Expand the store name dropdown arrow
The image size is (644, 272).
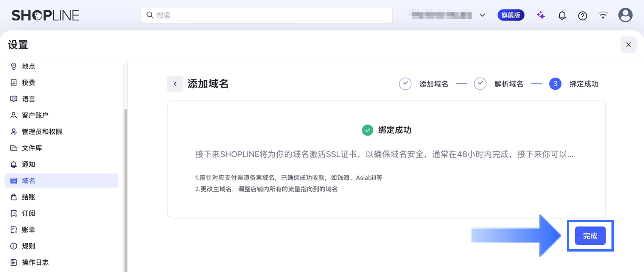482,15
